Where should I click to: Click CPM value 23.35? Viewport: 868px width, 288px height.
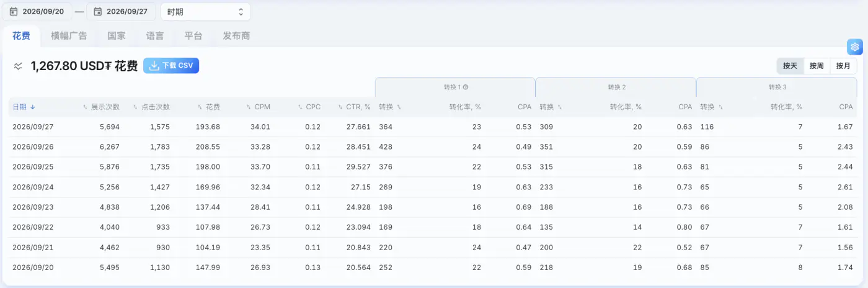[260, 247]
